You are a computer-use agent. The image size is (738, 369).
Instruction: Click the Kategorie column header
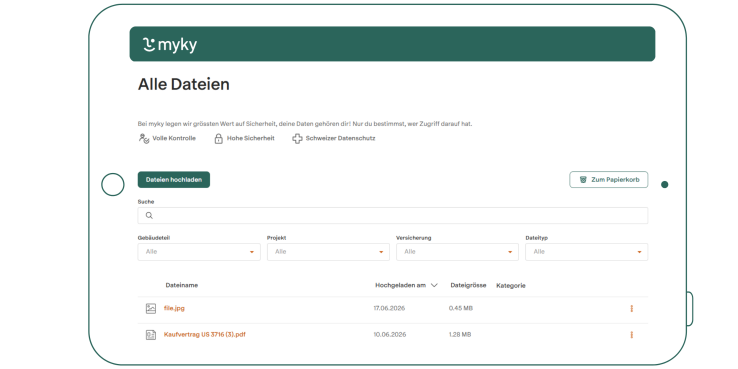(x=511, y=286)
